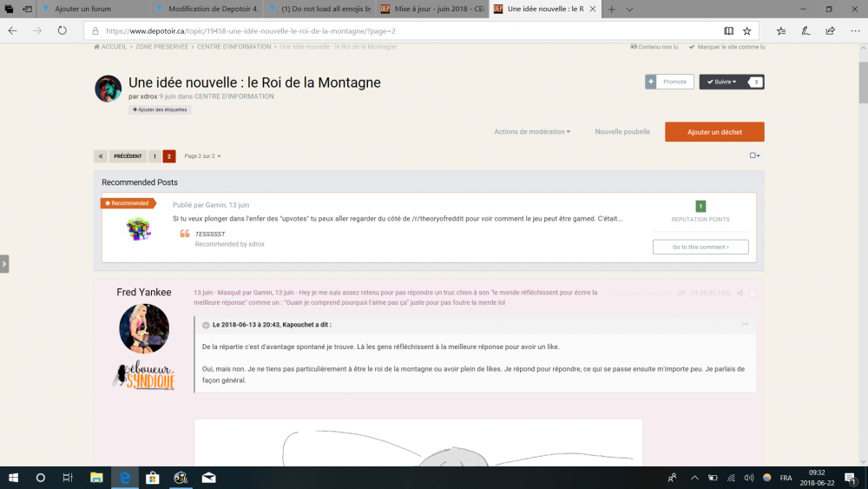The height and width of the screenshot is (489, 868).
Task: Refresh the page with reload icon
Action: tap(62, 30)
